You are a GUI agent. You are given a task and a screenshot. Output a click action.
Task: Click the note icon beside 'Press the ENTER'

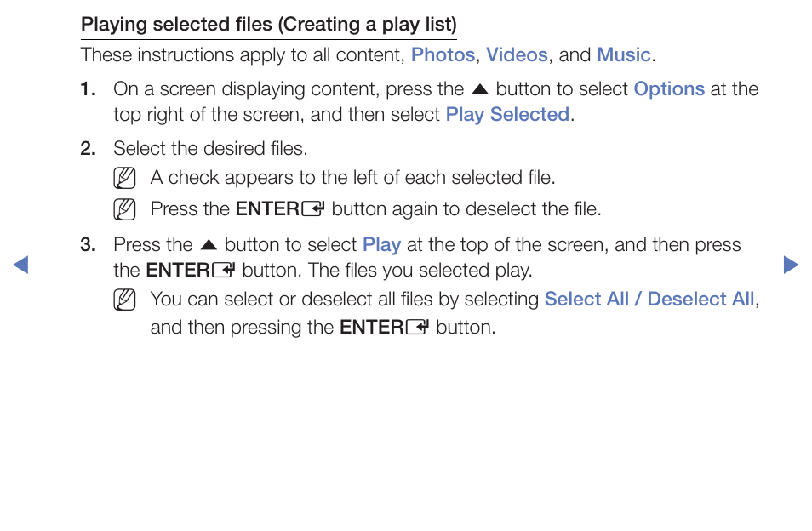[x=124, y=209]
